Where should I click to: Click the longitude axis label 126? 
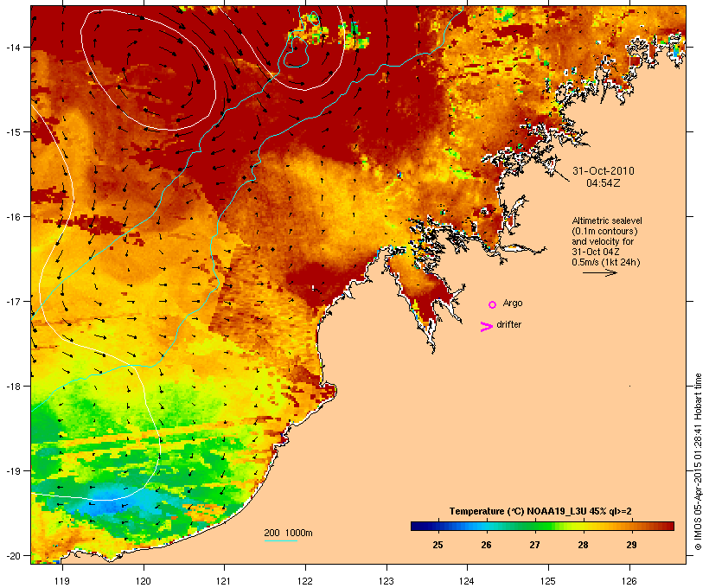629,581
